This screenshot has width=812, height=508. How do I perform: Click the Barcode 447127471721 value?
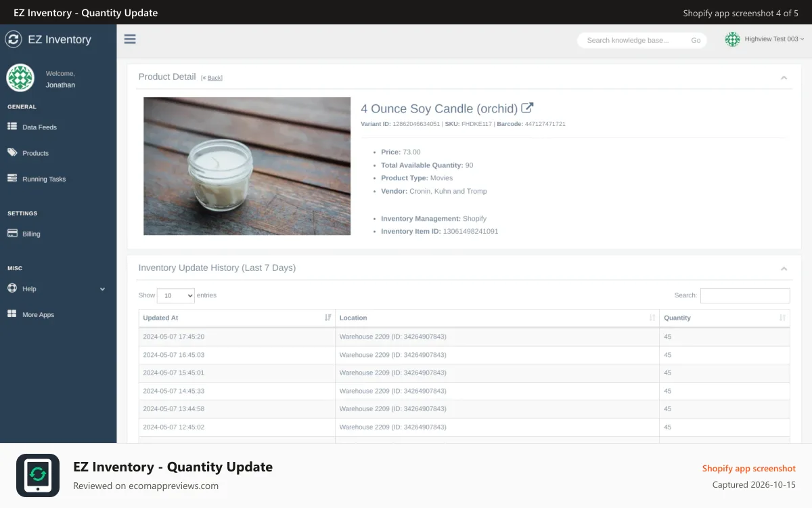545,124
